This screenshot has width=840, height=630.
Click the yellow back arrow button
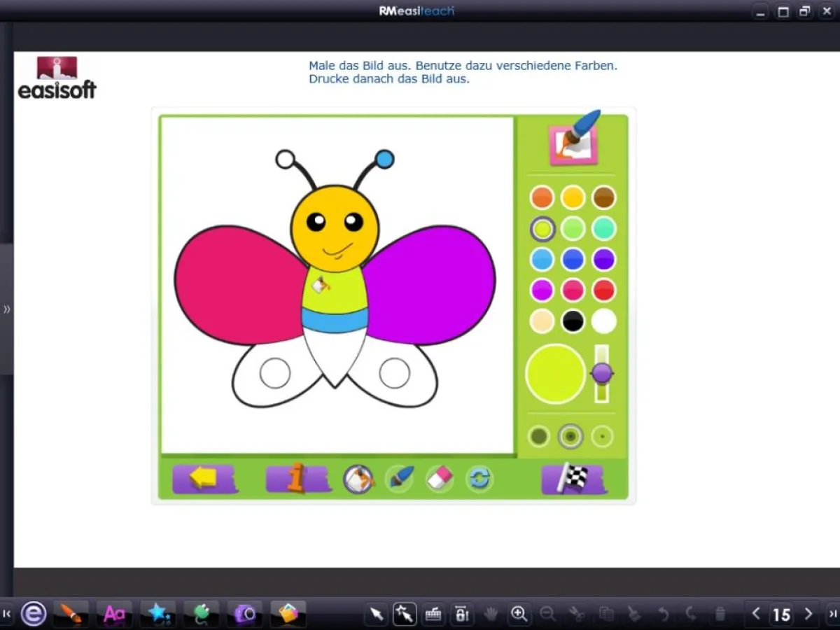[x=204, y=479]
